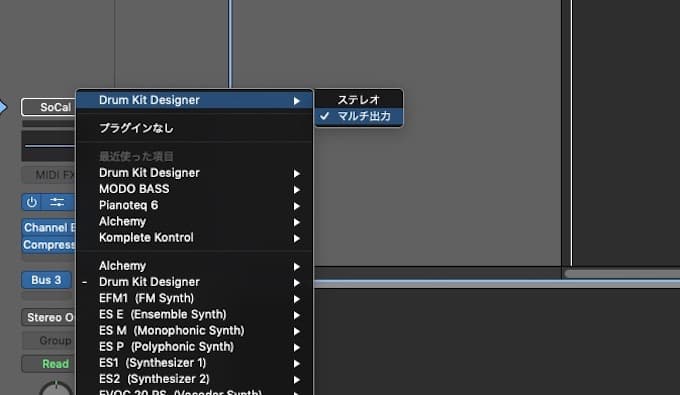Screen dimensions: 680x395
Task: Expand Pianoteq 6 submenu arrow
Action: 297,206
